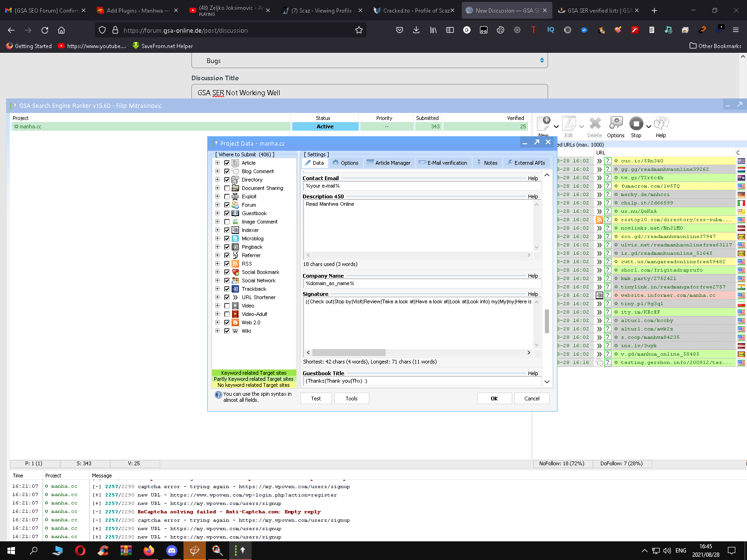Click in the Contact Email field
The width and height of the screenshot is (747, 560).
coord(423,186)
